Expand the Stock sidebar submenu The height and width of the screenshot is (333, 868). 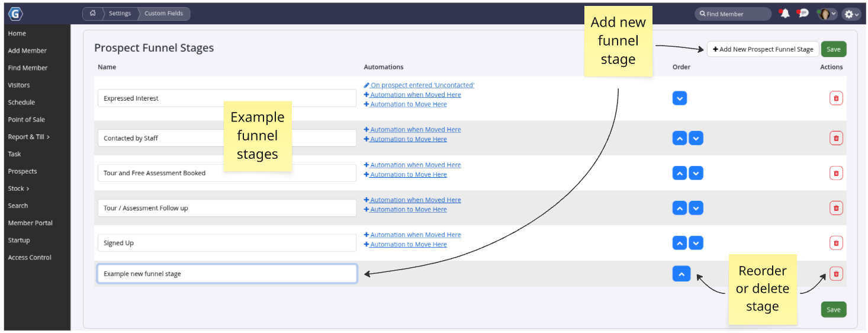coord(18,188)
